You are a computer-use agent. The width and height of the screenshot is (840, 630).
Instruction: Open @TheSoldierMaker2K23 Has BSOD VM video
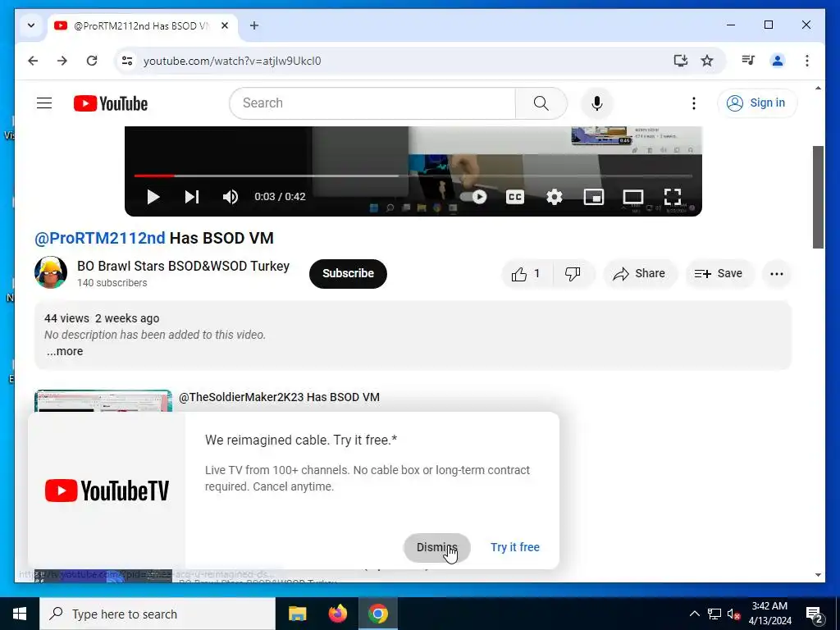279,397
